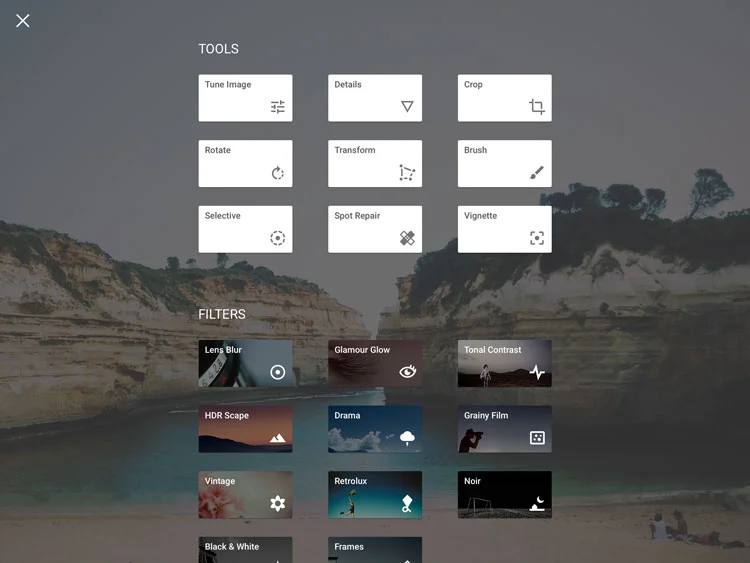Click the Lens Blur target icon

click(x=277, y=372)
